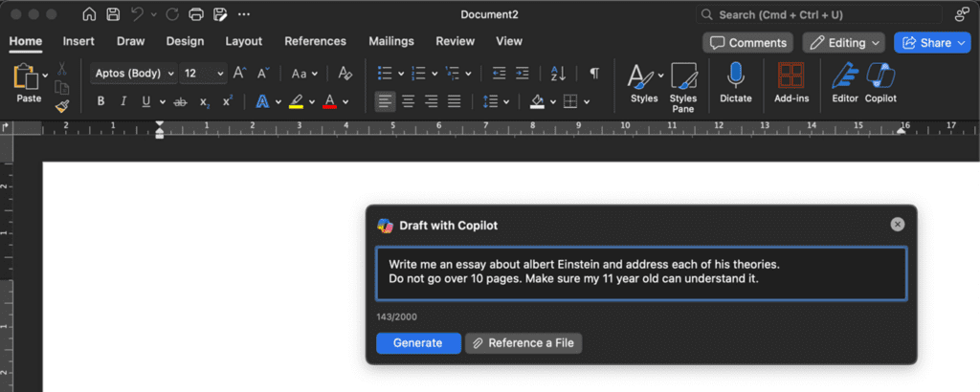The width and height of the screenshot is (980, 392).
Task: Apply text effects with the blue A icon
Action: 262,101
